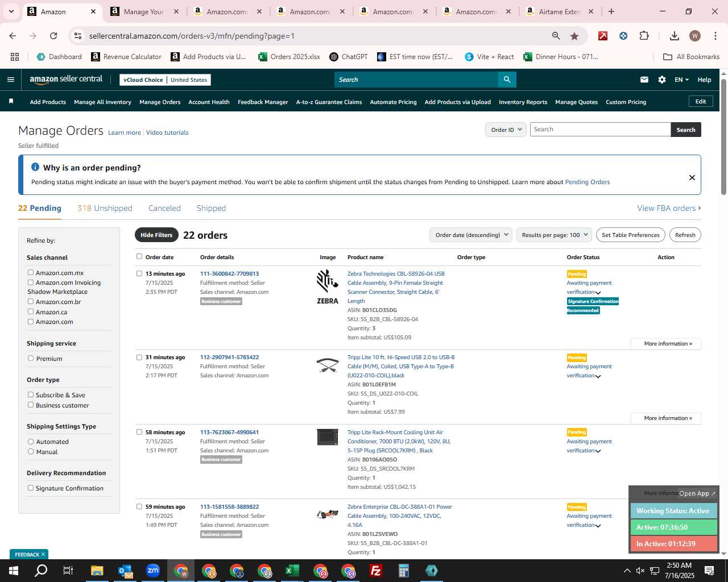Open Chrome tab search dropdown arrow
Image resolution: width=728 pixels, height=582 pixels.
click(11, 11)
